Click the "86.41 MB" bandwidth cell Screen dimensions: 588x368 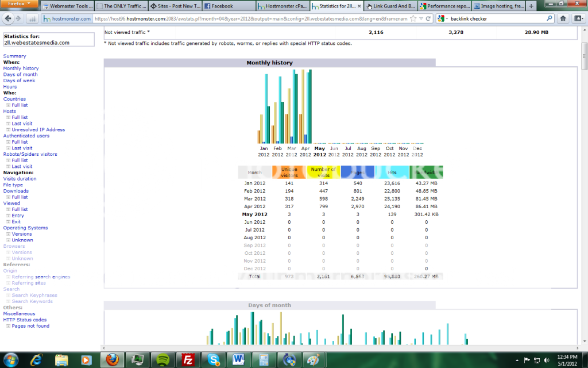426,206
